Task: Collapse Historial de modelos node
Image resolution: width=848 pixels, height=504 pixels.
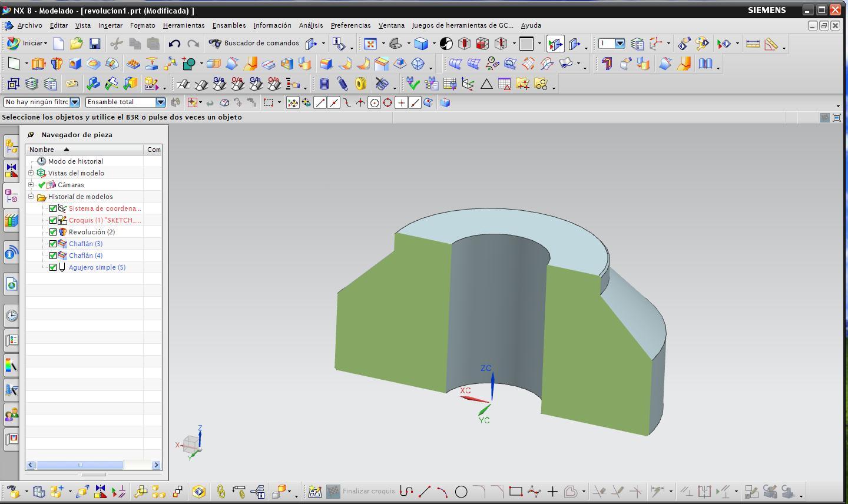Action: pyautogui.click(x=31, y=197)
